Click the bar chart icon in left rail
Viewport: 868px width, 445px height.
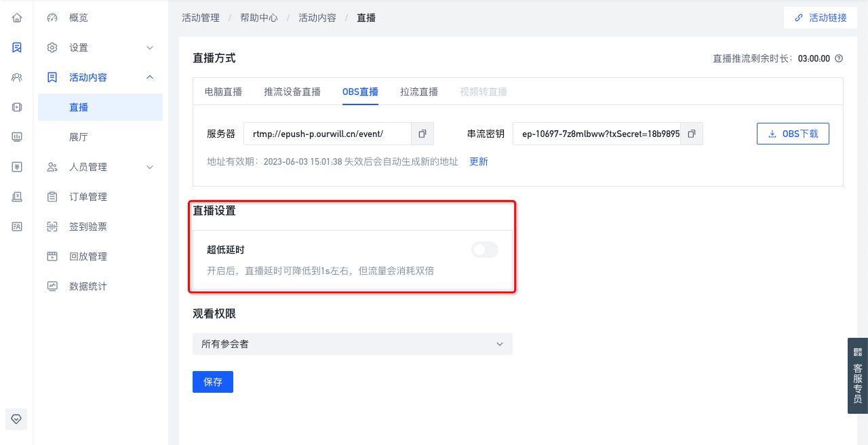17,137
